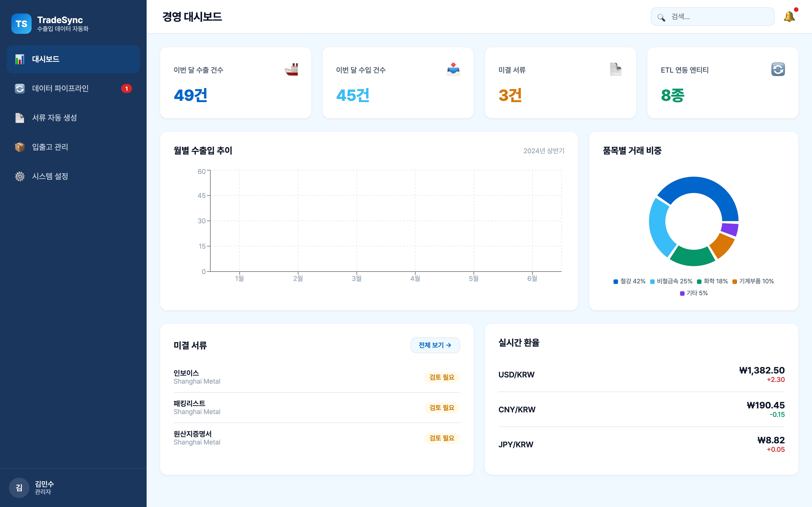This screenshot has width=812, height=507.
Task: Click the ship icon on the export count card
Action: pos(291,69)
